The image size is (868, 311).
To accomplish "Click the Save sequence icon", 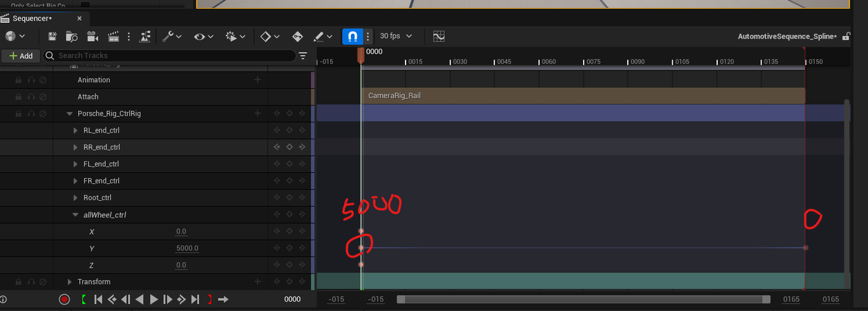I will click(53, 36).
